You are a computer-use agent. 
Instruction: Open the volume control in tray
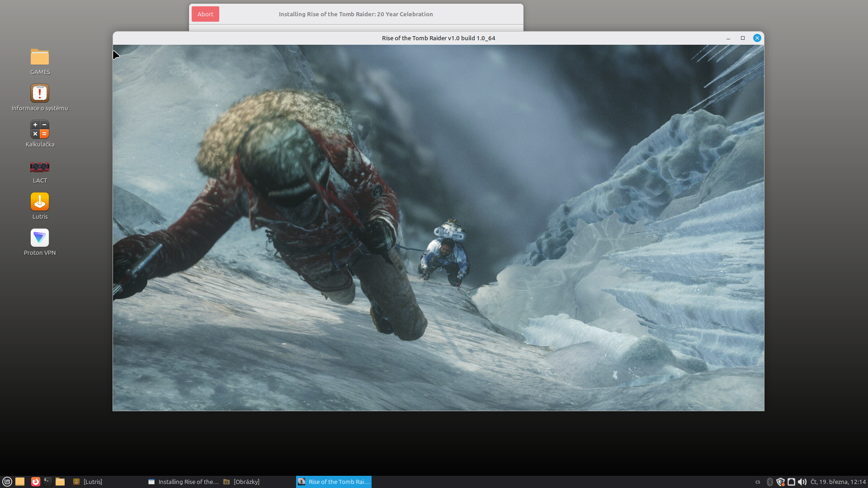[x=802, y=482]
